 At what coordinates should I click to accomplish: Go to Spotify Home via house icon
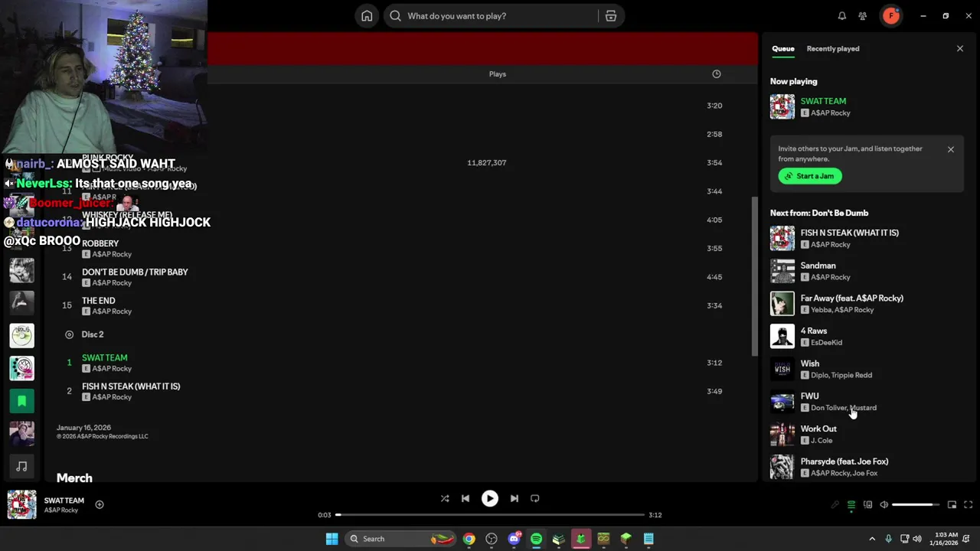tap(367, 16)
